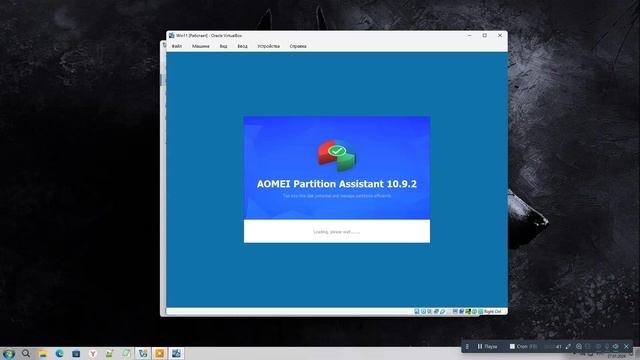Minimize the VirtualBox window

click(x=469, y=36)
